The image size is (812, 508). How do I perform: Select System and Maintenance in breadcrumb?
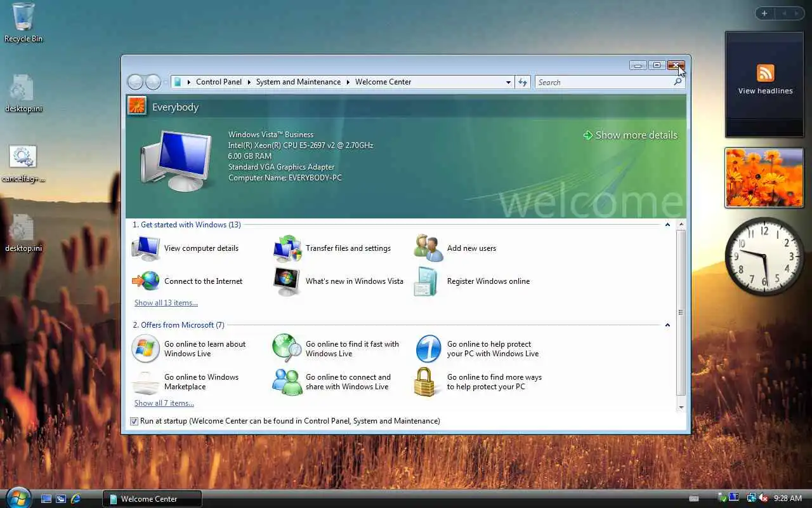pyautogui.click(x=298, y=82)
